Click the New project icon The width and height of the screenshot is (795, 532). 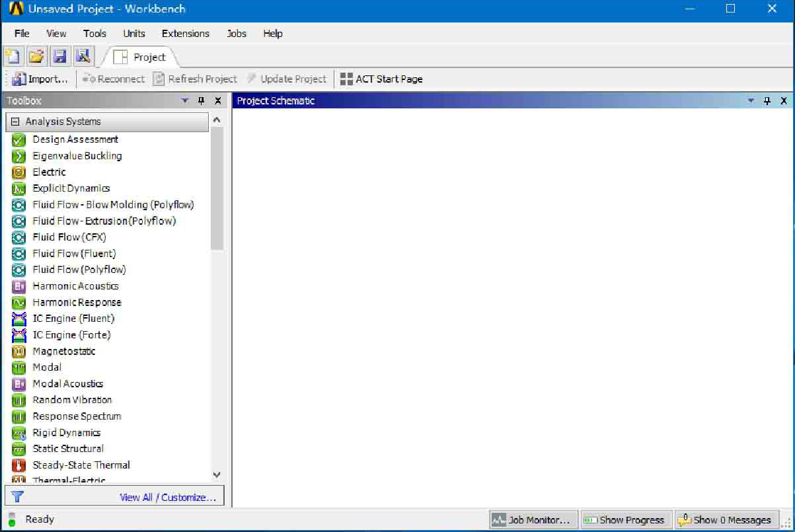(x=12, y=57)
